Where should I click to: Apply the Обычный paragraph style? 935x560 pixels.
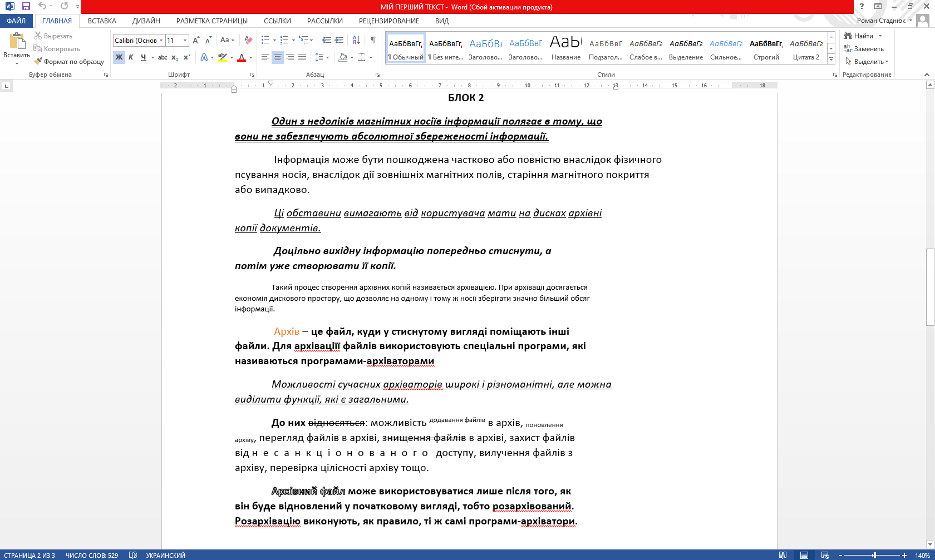point(406,48)
